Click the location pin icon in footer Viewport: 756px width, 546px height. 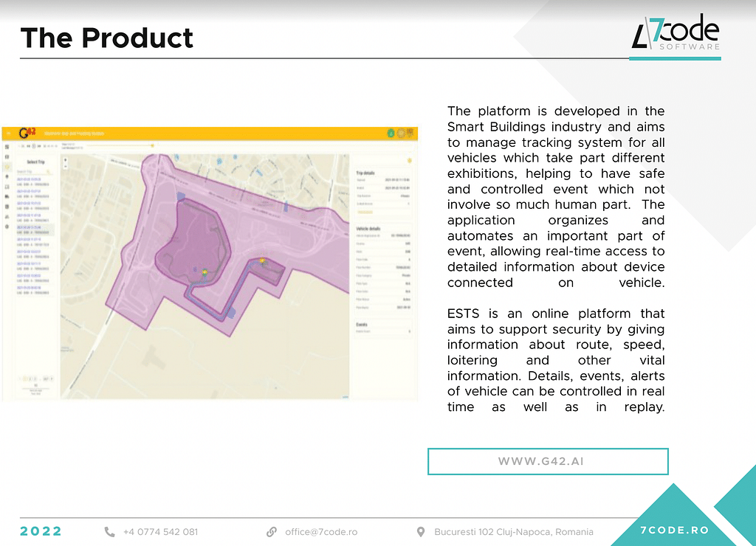coord(421,531)
